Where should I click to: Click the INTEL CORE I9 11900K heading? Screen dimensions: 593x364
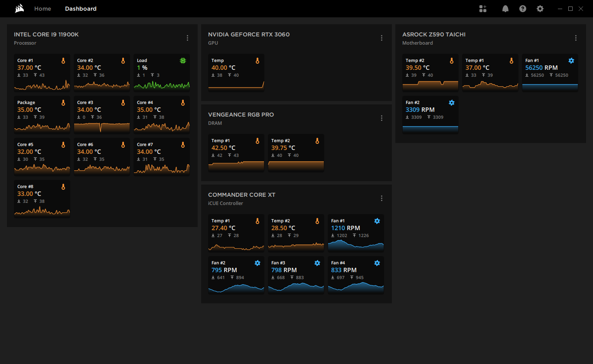pos(46,35)
